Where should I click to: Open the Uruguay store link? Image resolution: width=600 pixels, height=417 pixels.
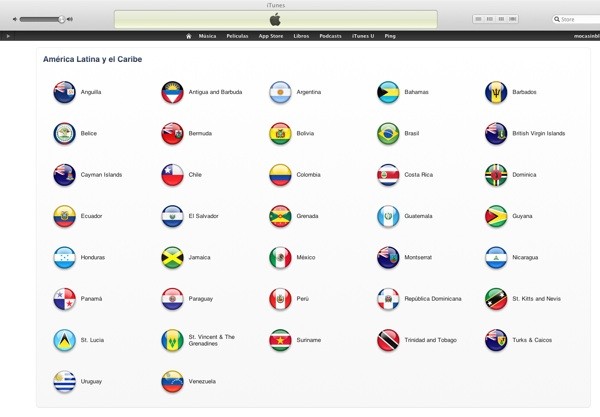click(91, 381)
